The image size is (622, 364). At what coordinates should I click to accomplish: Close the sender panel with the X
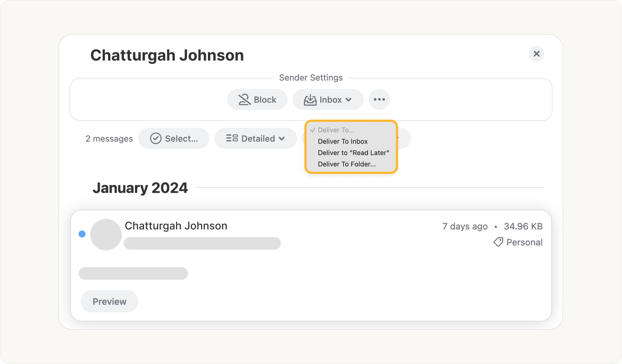[x=536, y=54]
